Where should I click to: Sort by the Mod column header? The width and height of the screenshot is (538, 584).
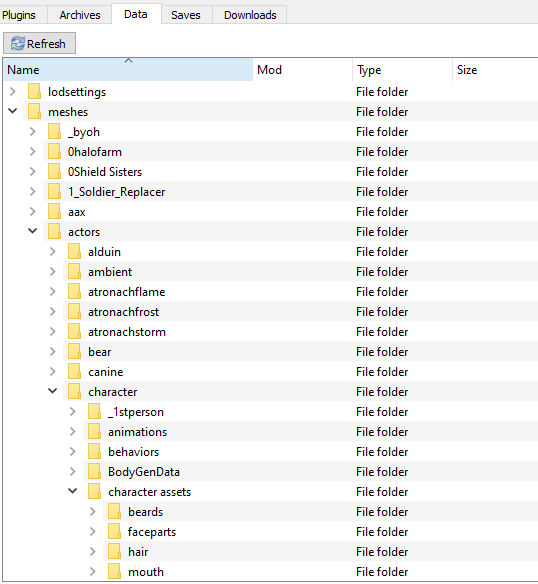coord(302,70)
